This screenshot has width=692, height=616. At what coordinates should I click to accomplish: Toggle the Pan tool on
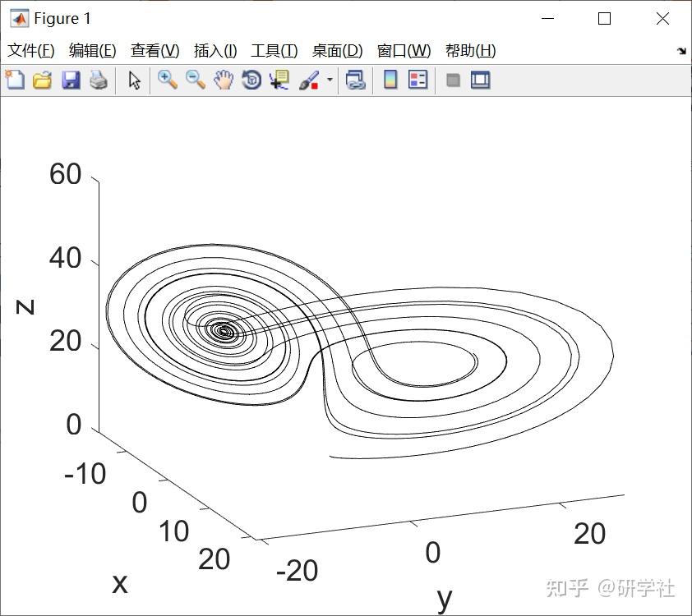tap(224, 80)
